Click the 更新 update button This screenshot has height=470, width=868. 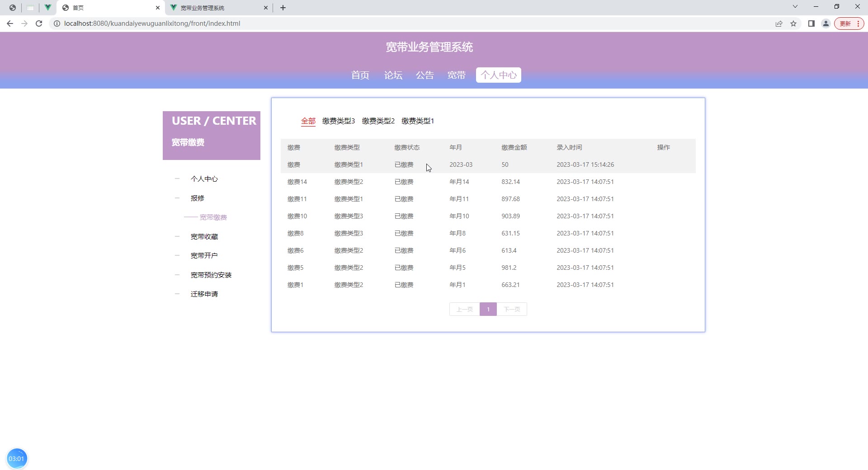pos(849,23)
